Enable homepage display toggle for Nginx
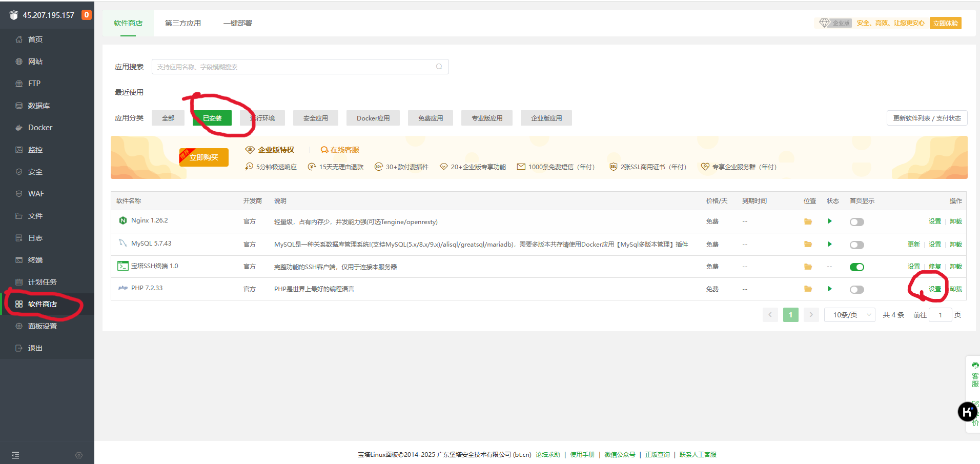The image size is (980, 464). [x=856, y=221]
